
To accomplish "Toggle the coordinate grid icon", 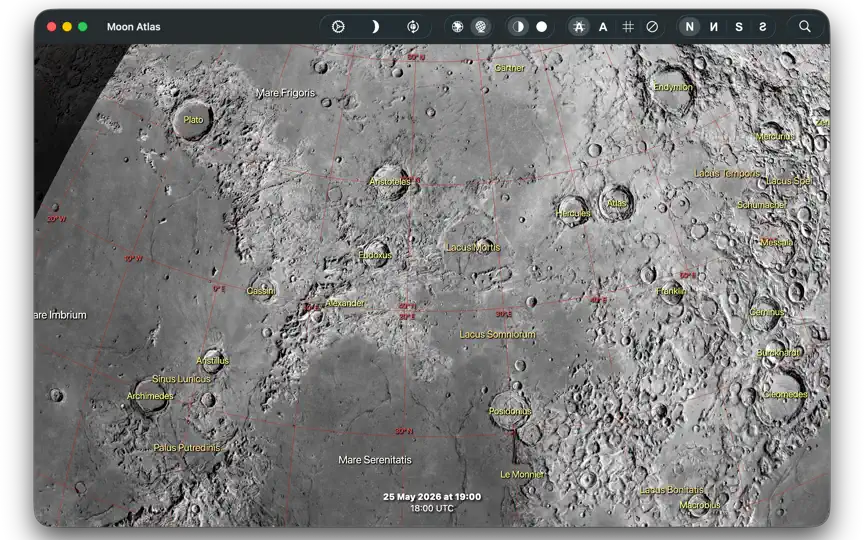I will tap(628, 26).
